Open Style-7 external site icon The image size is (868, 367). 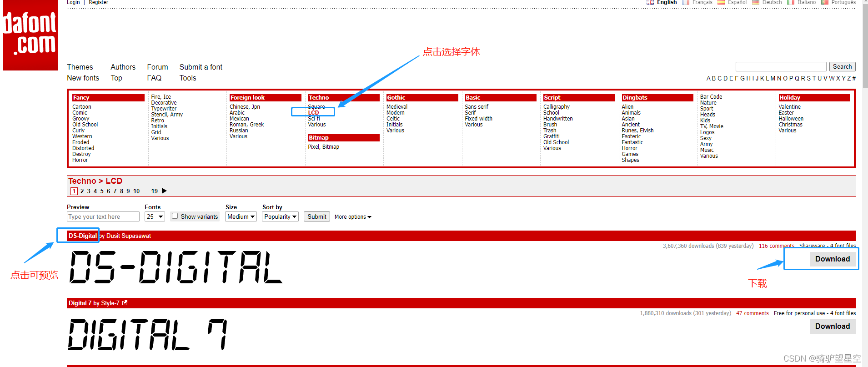pos(125,303)
